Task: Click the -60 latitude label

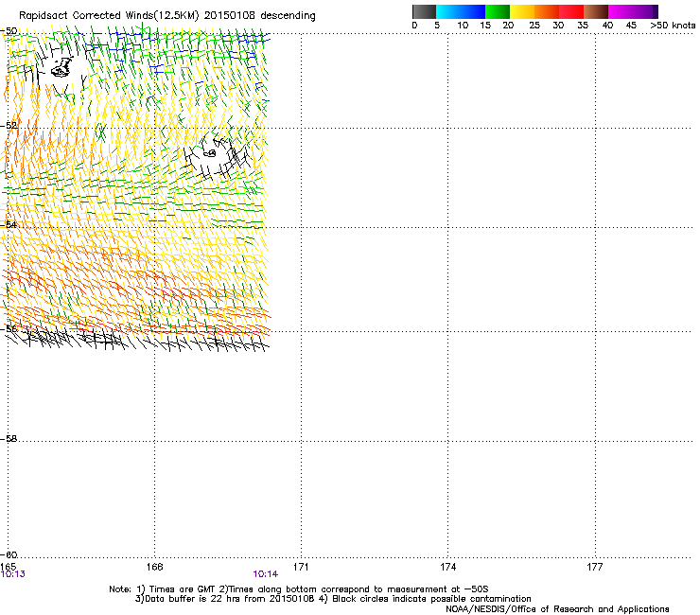Action: [9, 555]
